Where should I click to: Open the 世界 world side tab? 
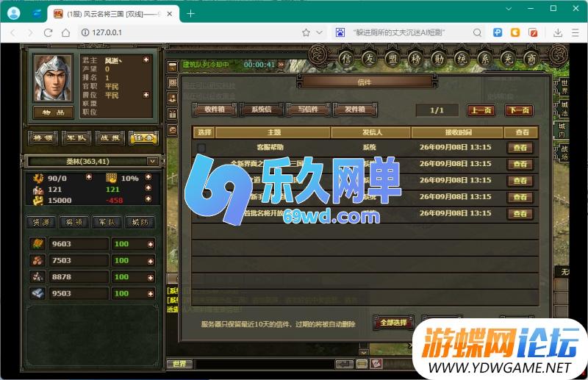coord(564,87)
